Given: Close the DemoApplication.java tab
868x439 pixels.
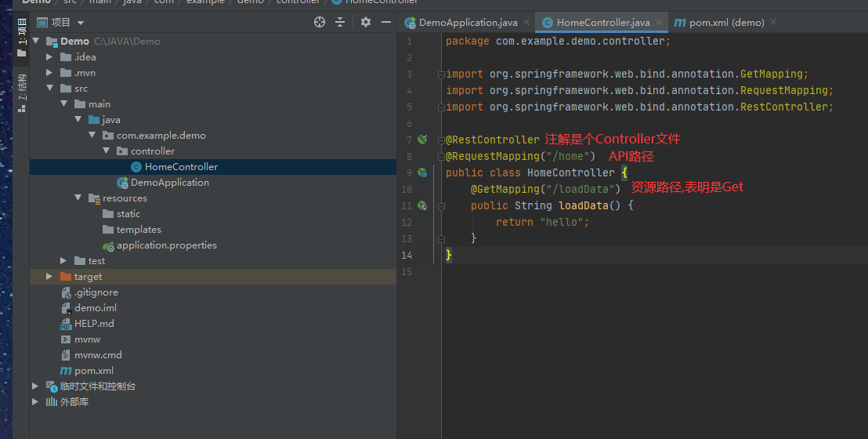Looking at the screenshot, I should (526, 22).
